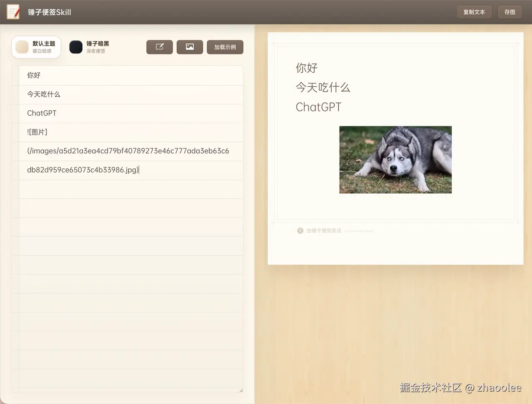Click 加载示例 to load the sample
Viewport: 532px width, 404px height.
pyautogui.click(x=225, y=47)
